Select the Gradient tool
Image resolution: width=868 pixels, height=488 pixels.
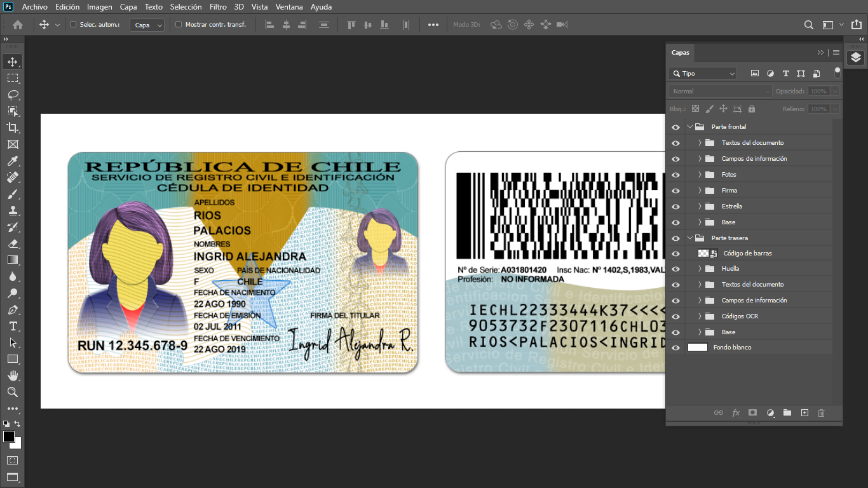coord(13,260)
